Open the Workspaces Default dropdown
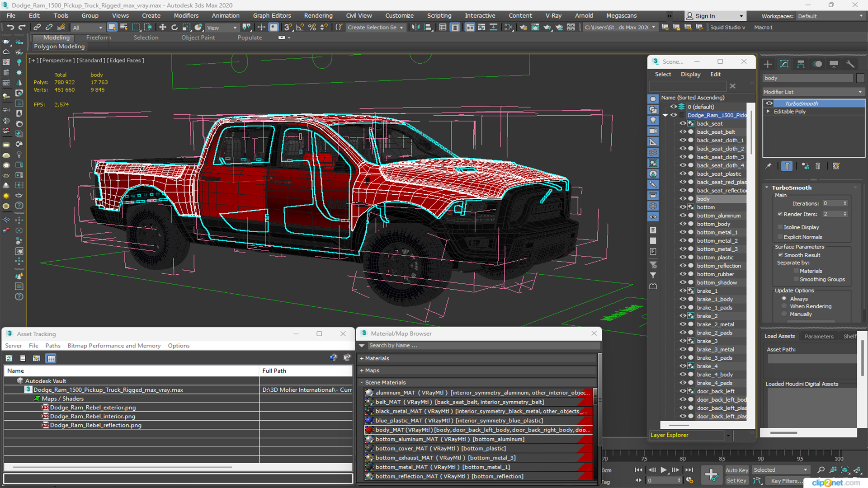This screenshot has height=488, width=868. tap(830, 16)
